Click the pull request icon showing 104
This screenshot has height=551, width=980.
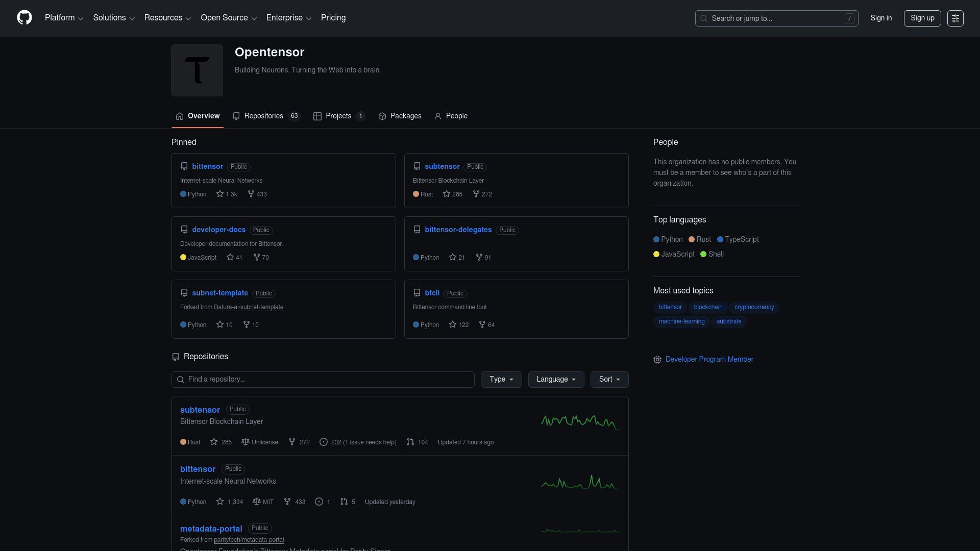pos(410,442)
